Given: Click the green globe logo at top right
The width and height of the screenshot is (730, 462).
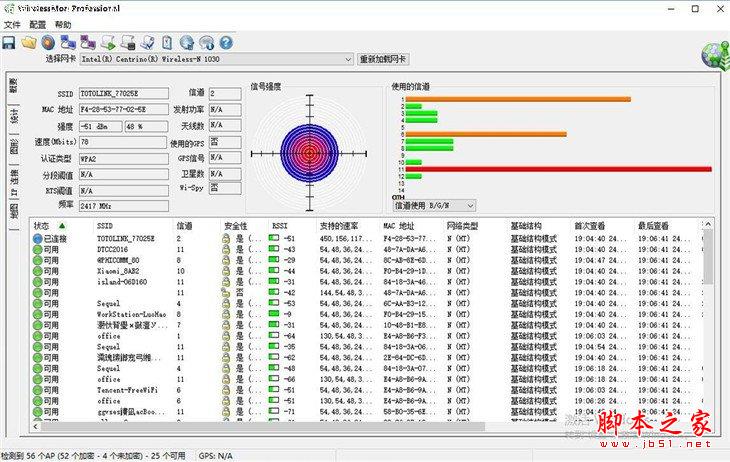Looking at the screenshot, I should click(716, 56).
